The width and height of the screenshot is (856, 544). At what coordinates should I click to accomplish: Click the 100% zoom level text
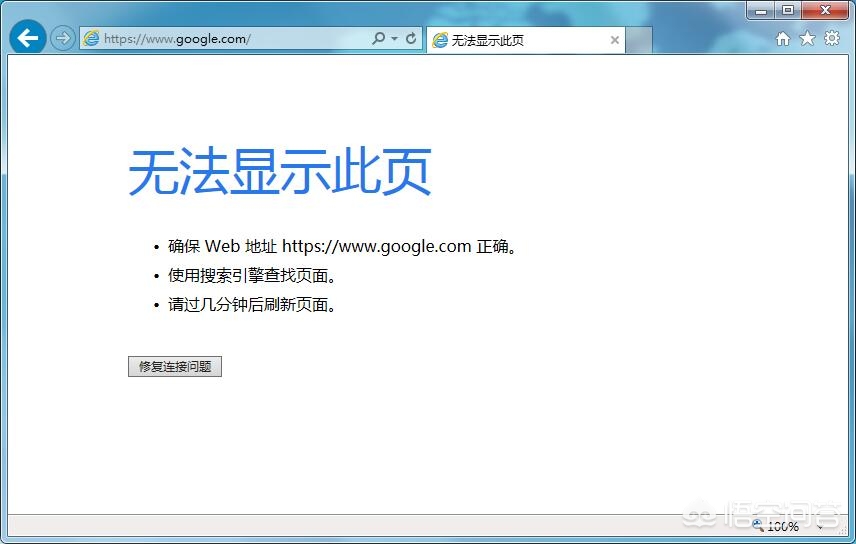pyautogui.click(x=783, y=527)
